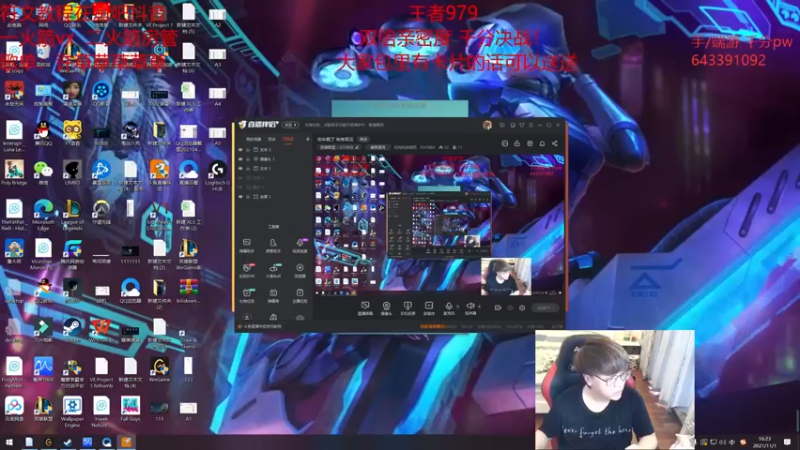800x450 pixels.
Task: Open the settings gear beside the start button
Action: (x=522, y=308)
